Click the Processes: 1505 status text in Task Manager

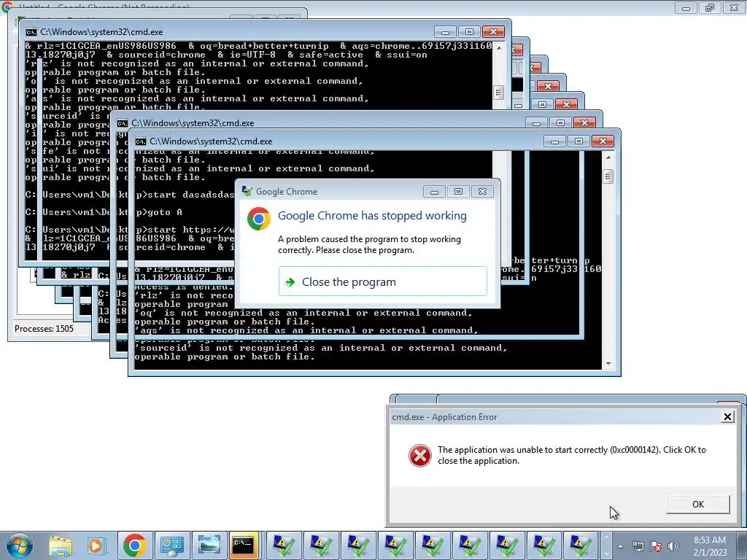[x=44, y=329]
